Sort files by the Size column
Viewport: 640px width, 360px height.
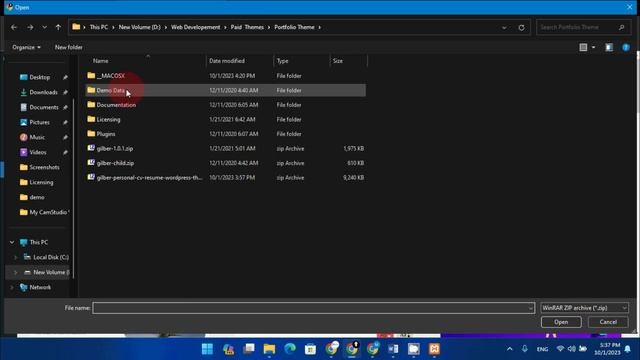click(338, 61)
